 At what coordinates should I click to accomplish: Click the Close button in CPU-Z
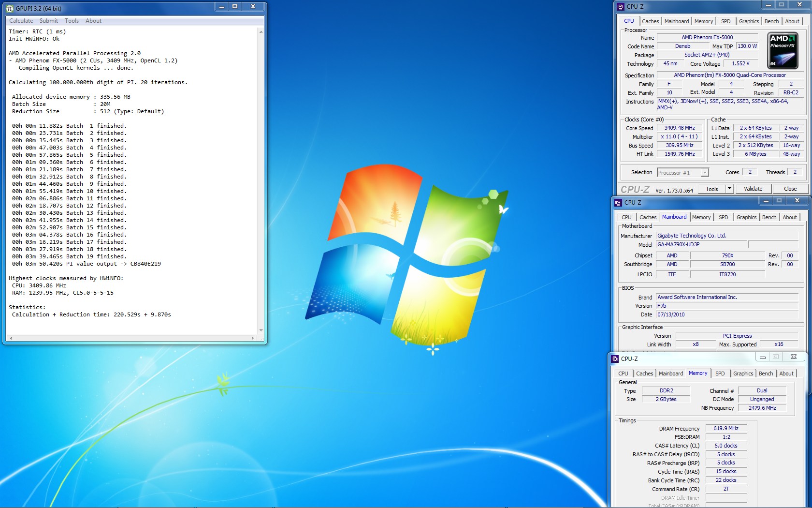point(790,189)
